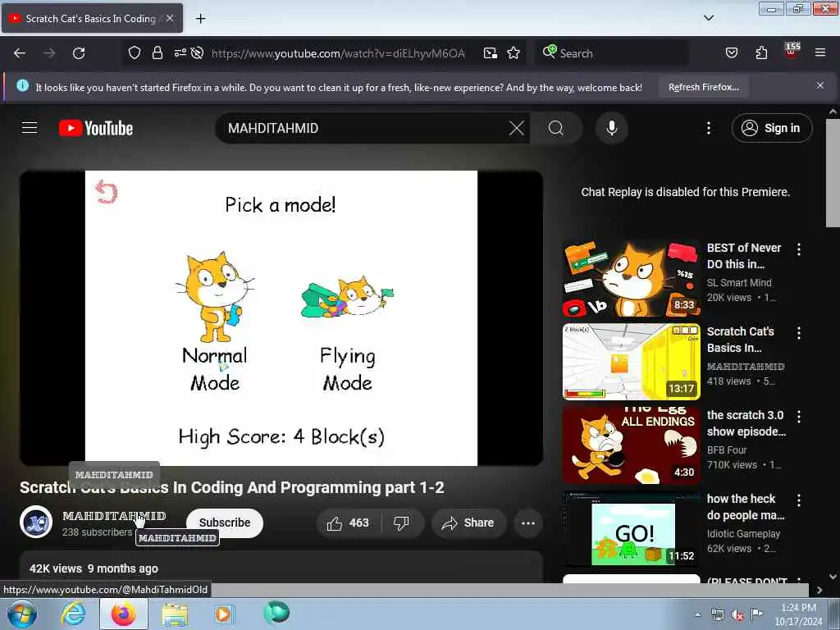
Task: Launch Internet Explorer from the taskbar
Action: [73, 614]
